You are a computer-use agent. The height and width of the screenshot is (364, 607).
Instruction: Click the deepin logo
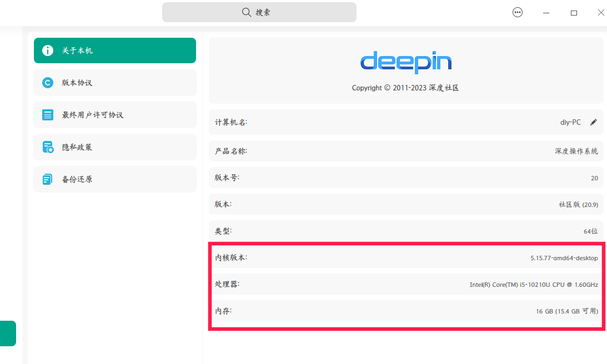coord(406,62)
